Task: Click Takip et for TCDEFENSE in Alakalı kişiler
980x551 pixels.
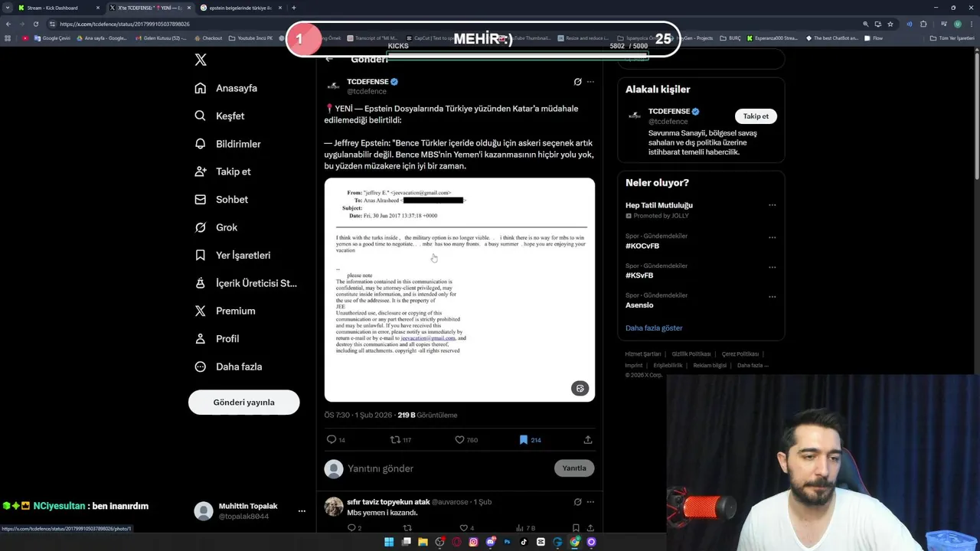Action: (x=756, y=116)
